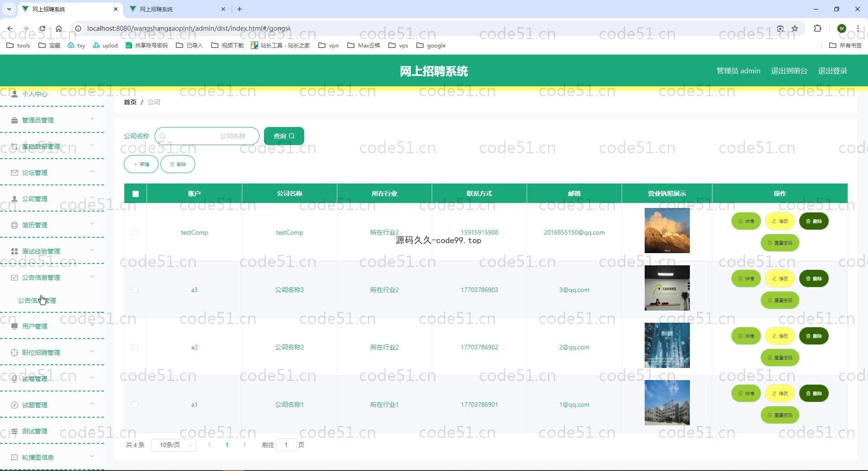The height and width of the screenshot is (471, 868).
Task: Go back with browser back arrow
Action: click(10, 28)
